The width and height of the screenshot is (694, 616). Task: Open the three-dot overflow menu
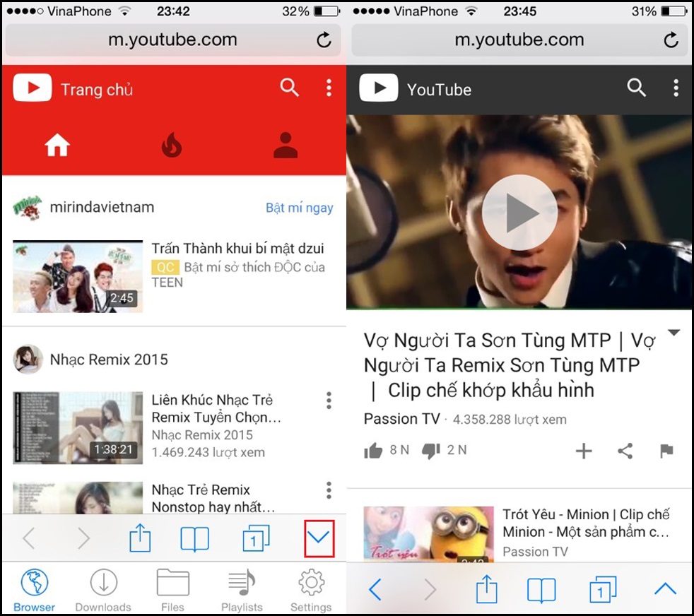329,88
